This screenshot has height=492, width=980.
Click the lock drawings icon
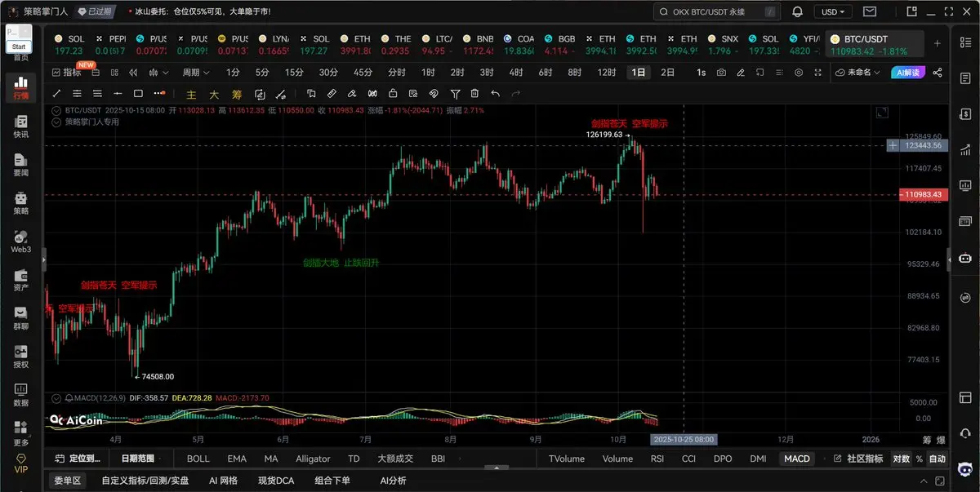click(394, 93)
